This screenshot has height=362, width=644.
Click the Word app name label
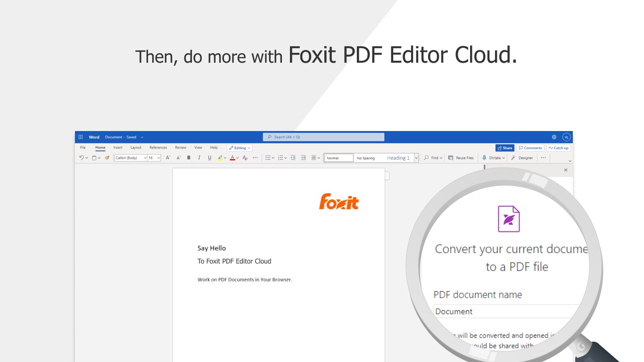coord(94,137)
